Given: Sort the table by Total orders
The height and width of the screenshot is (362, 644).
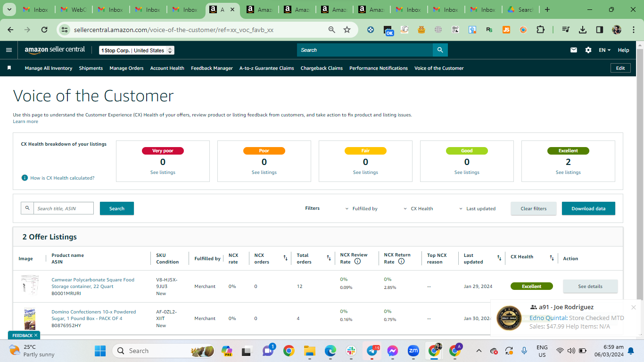Looking at the screenshot, I should point(329,258).
